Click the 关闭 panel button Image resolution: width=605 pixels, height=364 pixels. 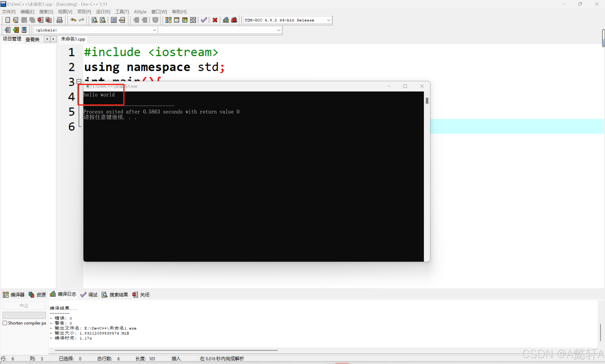tap(141, 295)
